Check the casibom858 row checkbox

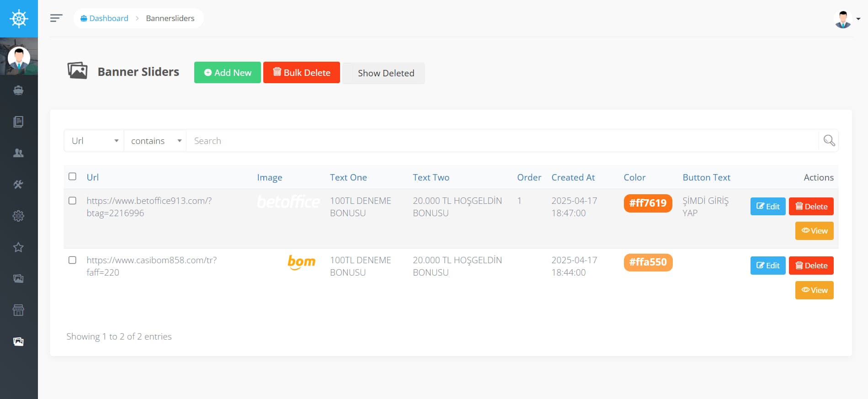72,260
